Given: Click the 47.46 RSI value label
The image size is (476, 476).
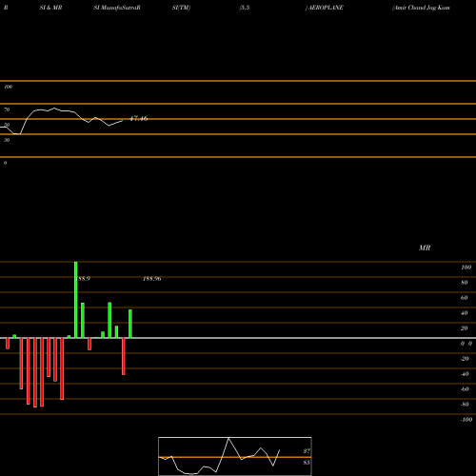Looking at the screenshot, I should click(x=139, y=119).
